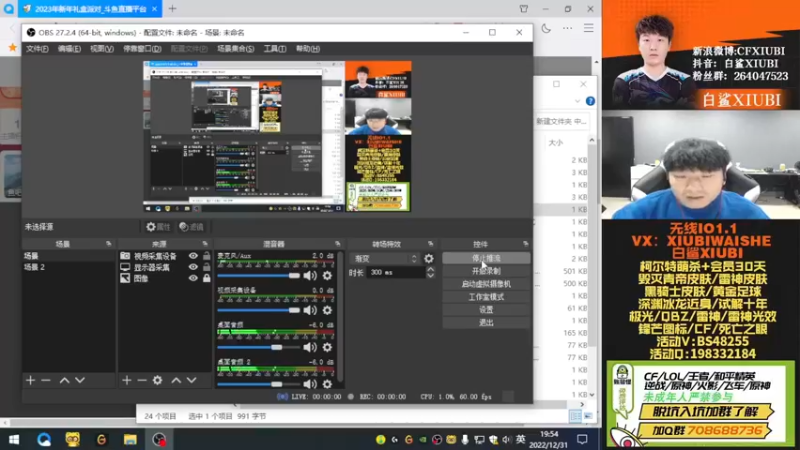Click the OBS icon in the taskbar
Image resolution: width=800 pixels, height=450 pixels.
coord(159,439)
